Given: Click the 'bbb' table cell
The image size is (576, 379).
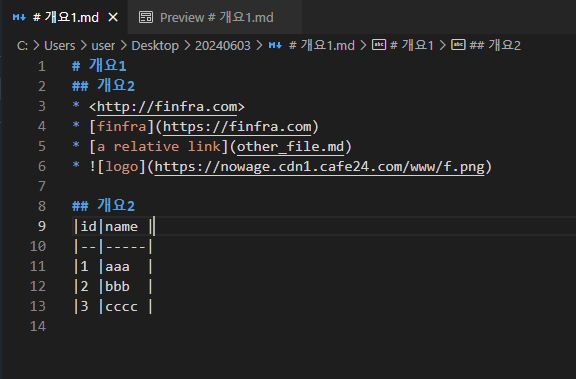Looking at the screenshot, I should click(118, 286).
